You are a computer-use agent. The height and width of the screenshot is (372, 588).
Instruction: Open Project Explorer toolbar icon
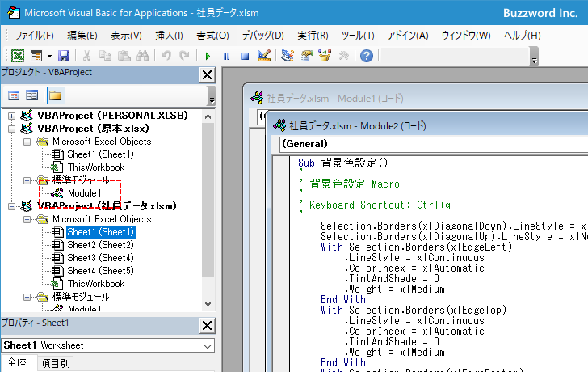pyautogui.click(x=288, y=56)
